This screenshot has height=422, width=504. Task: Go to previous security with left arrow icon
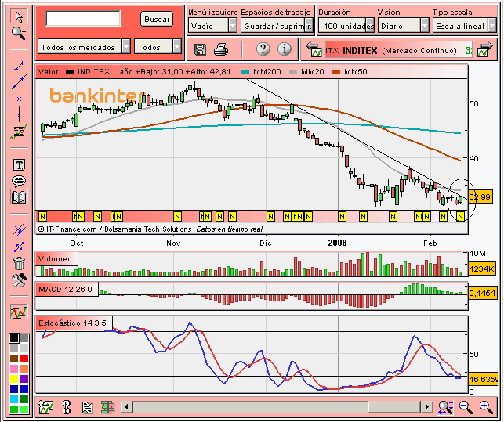pos(314,50)
